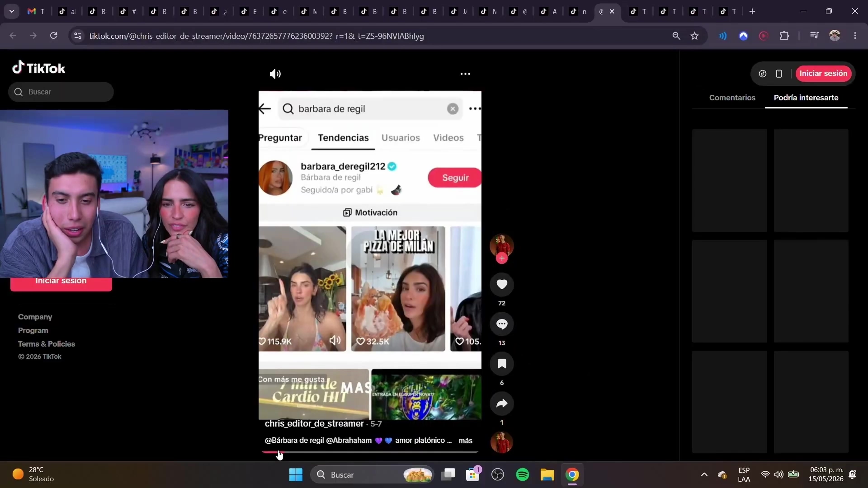Switch to the TikTok tab labeled A
The width and height of the screenshot is (868, 488).
[x=548, y=12]
